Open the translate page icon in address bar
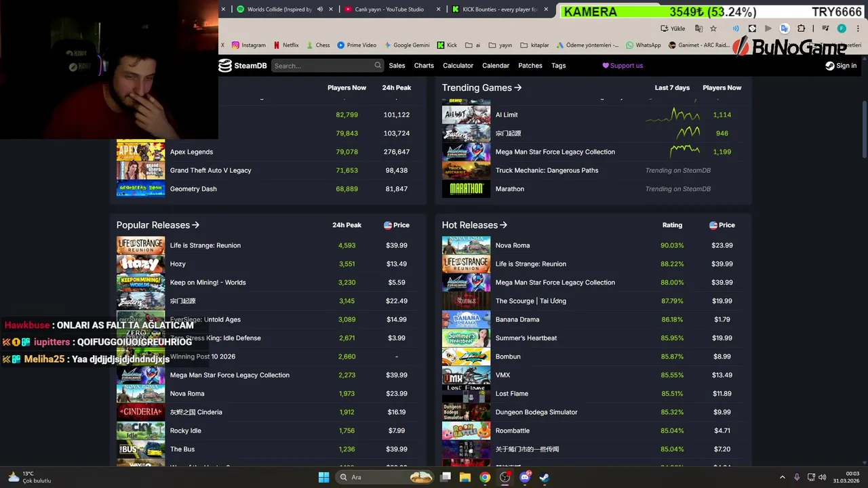The image size is (868, 488). pos(698,28)
